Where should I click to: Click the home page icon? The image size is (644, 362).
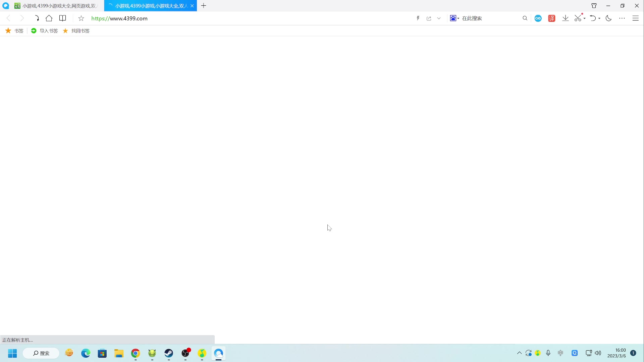pyautogui.click(x=49, y=18)
